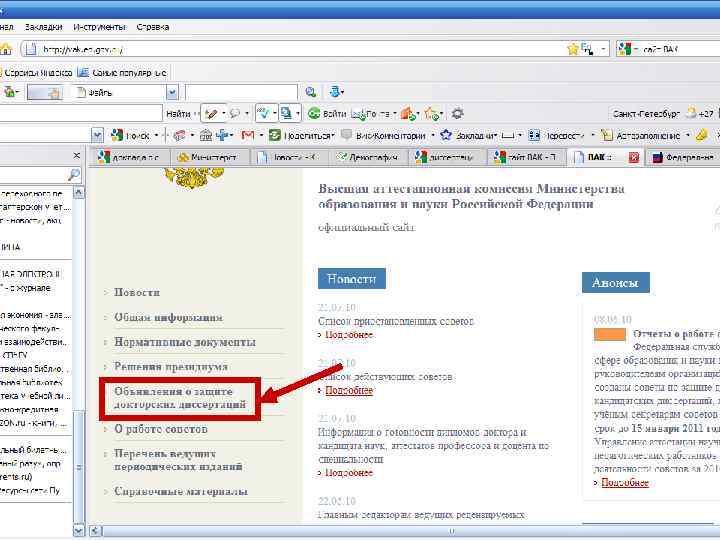Click the orange house mail icon after Почта

[x=408, y=113]
